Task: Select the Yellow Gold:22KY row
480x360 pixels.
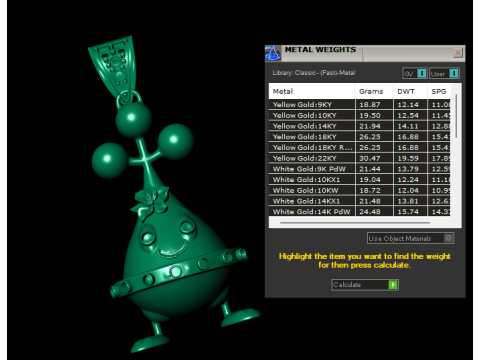Action: click(360, 158)
